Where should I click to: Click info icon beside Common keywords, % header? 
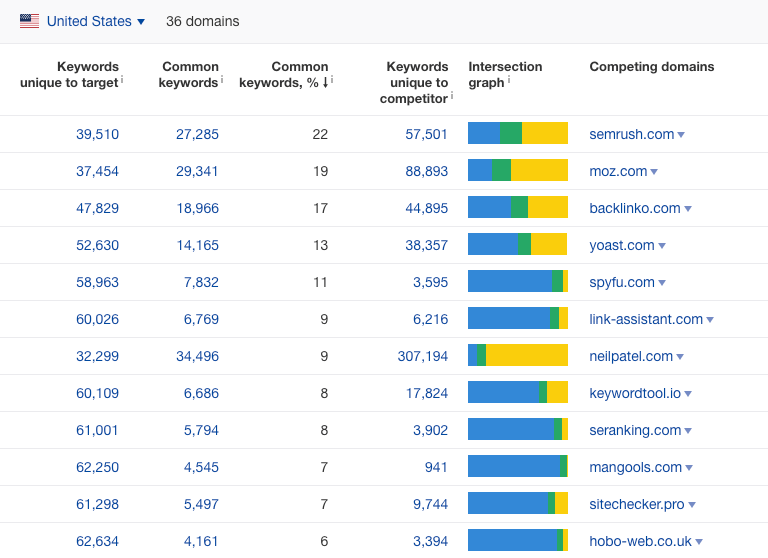point(332,79)
